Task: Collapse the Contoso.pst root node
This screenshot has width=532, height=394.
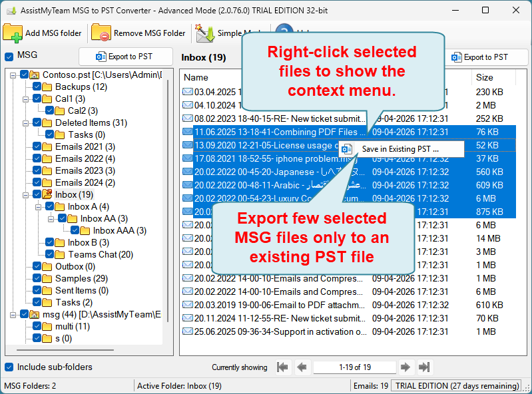Action: pos(13,75)
